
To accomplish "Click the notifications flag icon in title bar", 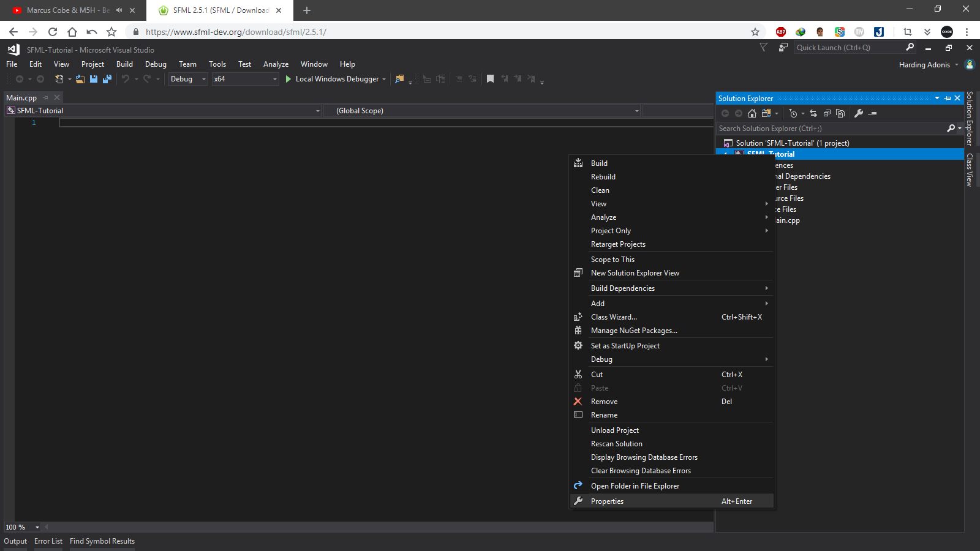I will tap(763, 48).
